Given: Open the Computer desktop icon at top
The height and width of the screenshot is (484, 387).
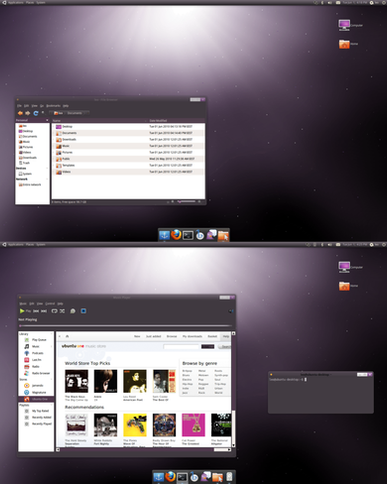Looking at the screenshot, I should [x=344, y=25].
